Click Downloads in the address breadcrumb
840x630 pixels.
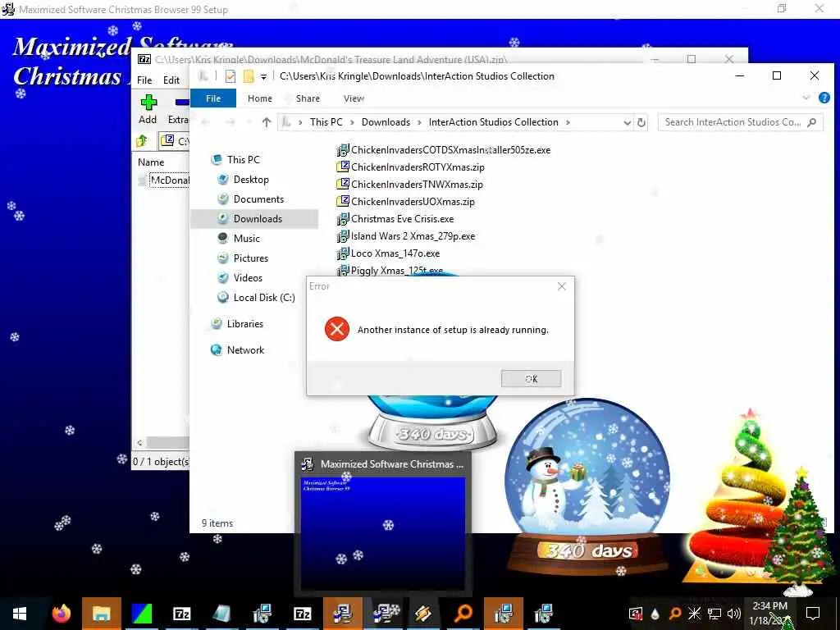[x=386, y=122]
